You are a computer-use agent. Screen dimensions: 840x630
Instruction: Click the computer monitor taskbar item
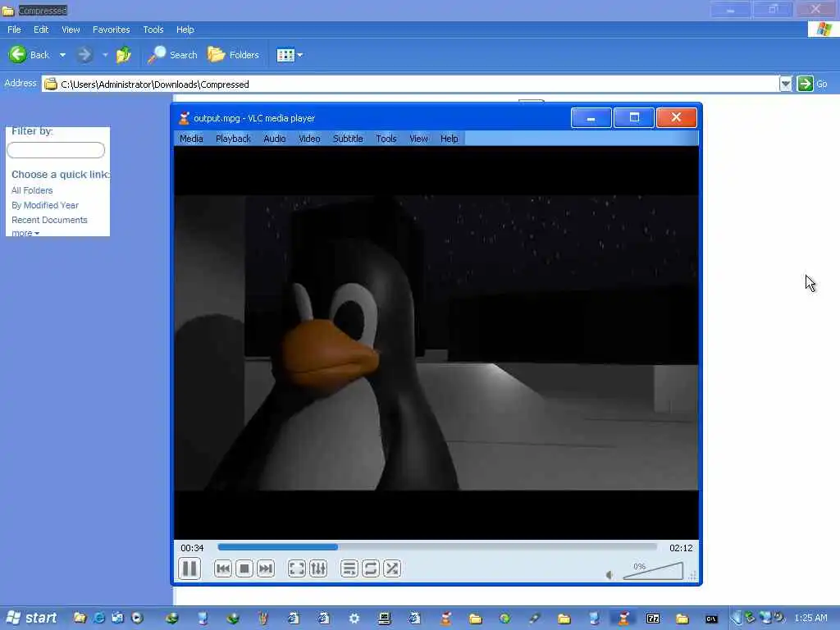click(384, 619)
